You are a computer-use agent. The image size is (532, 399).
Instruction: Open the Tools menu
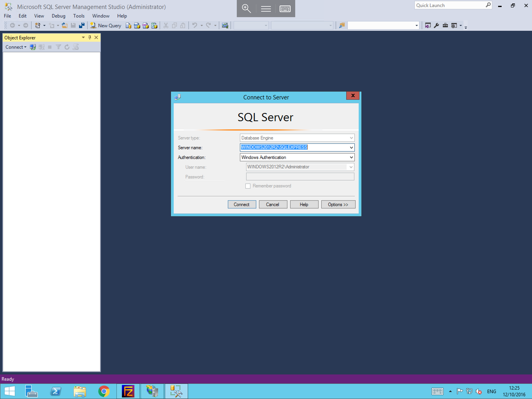79,16
